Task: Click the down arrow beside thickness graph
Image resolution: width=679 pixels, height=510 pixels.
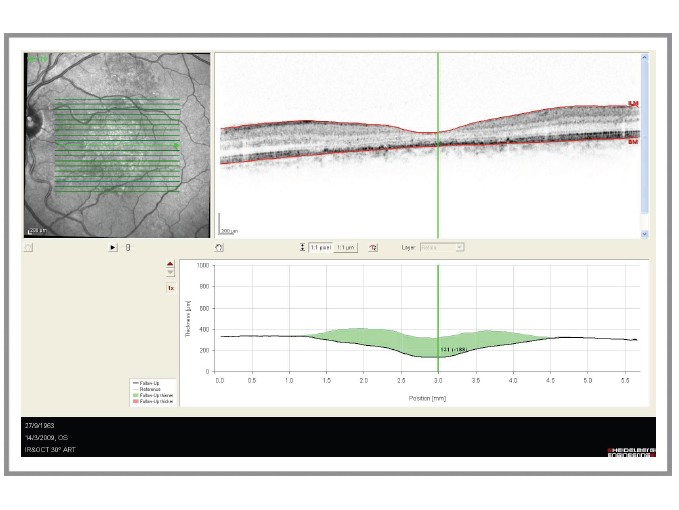Action: (170, 273)
